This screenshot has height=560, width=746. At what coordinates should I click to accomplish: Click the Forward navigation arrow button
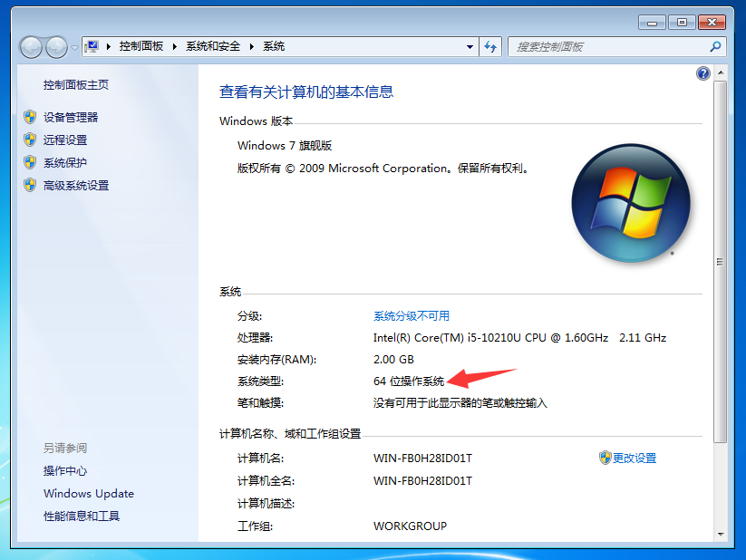coord(56,47)
